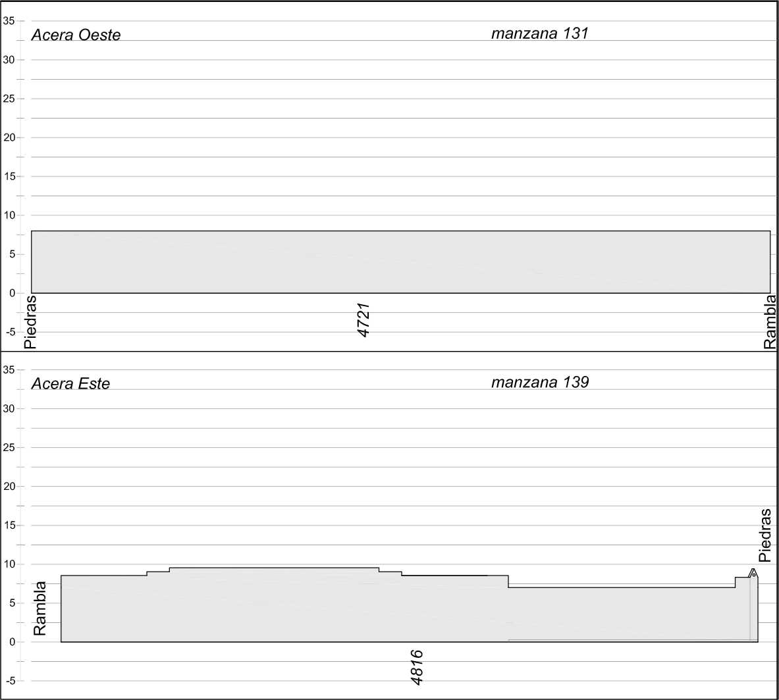Select axis value 0 in the lower chart
Viewport: 779px width, 700px height.
point(11,642)
